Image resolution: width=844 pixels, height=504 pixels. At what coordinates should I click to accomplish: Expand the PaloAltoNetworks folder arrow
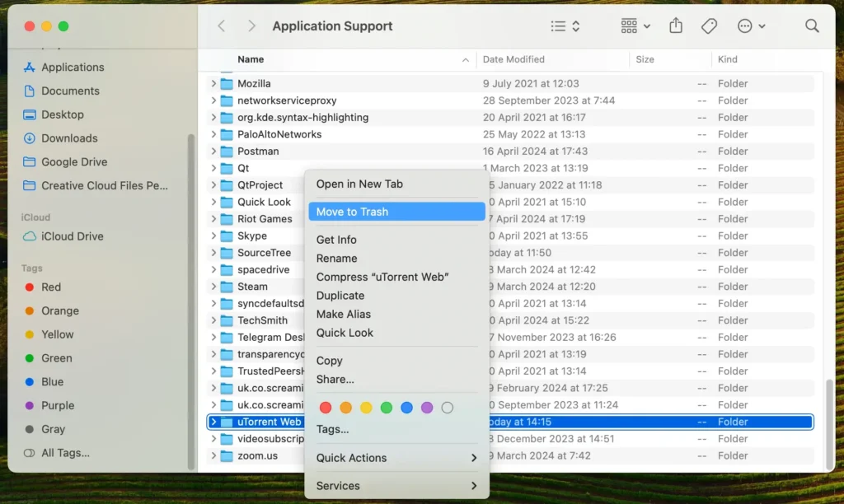(x=213, y=134)
